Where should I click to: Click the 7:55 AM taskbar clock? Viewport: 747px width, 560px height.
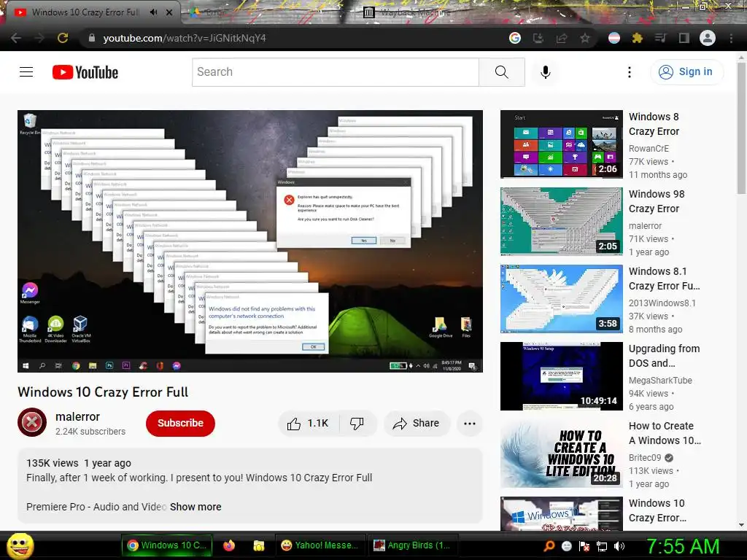[x=683, y=546]
